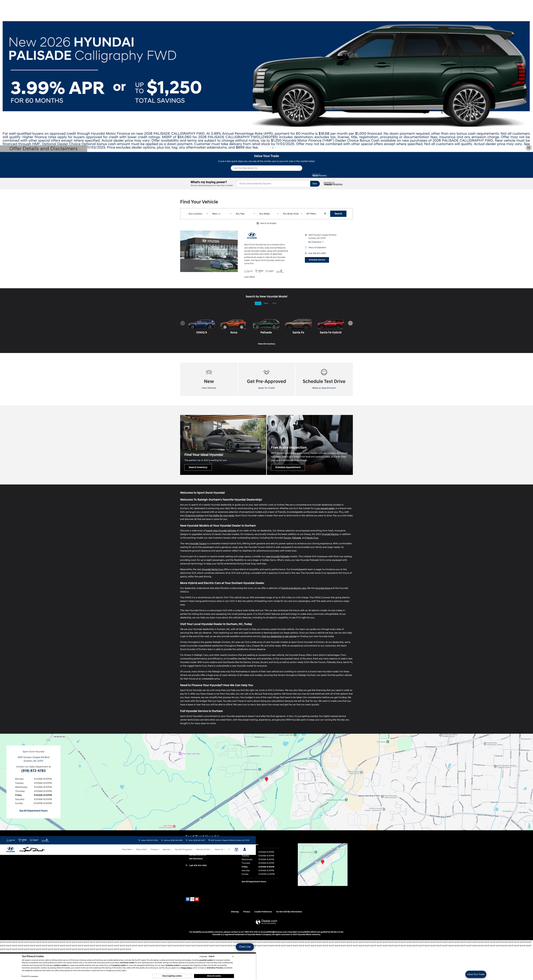The image size is (533, 980).
Task: Click the saved vehicles icon in header
Action: [236, 849]
